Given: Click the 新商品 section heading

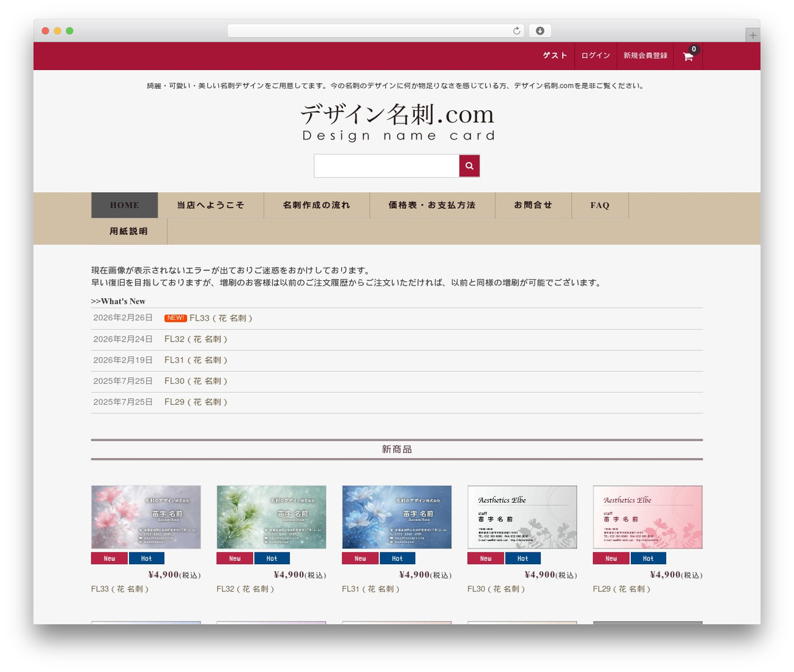Looking at the screenshot, I should coord(397,449).
